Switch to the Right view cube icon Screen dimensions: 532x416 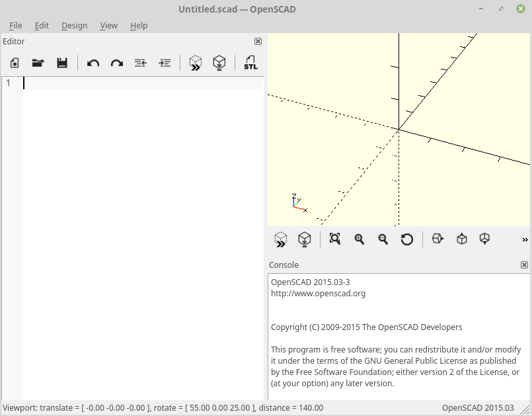tap(437, 239)
